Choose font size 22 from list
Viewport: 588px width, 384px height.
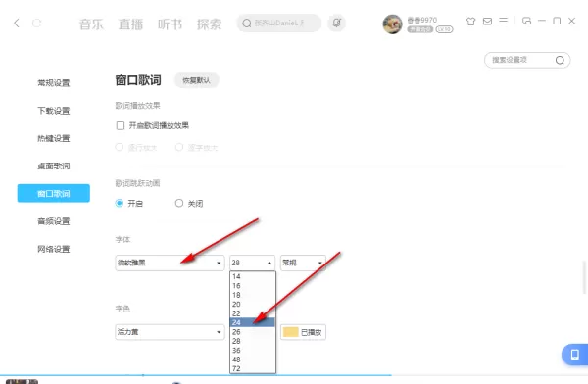click(253, 313)
